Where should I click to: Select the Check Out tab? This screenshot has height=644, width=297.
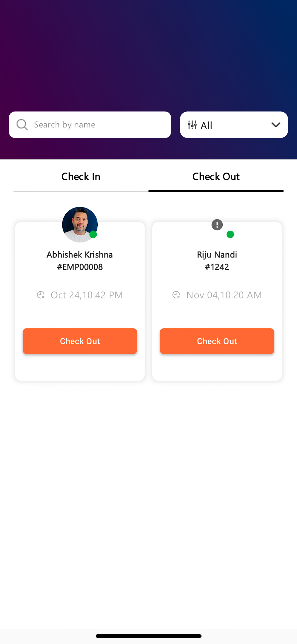(216, 176)
